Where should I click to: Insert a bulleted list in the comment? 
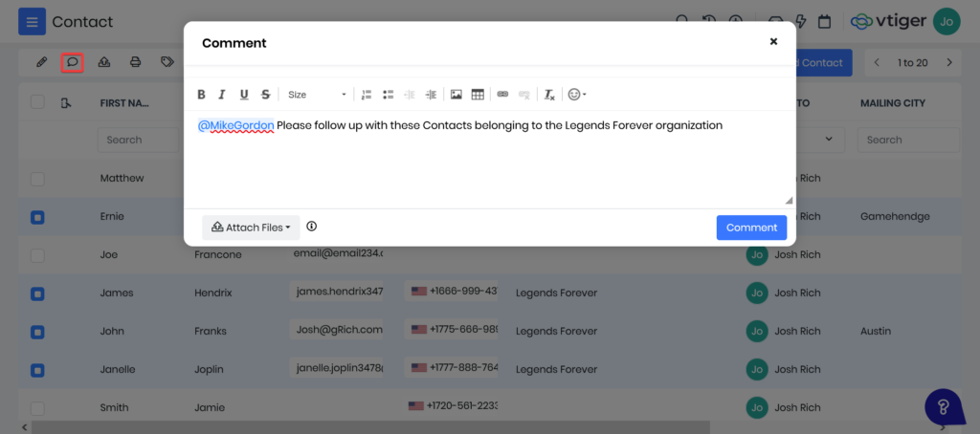click(389, 95)
